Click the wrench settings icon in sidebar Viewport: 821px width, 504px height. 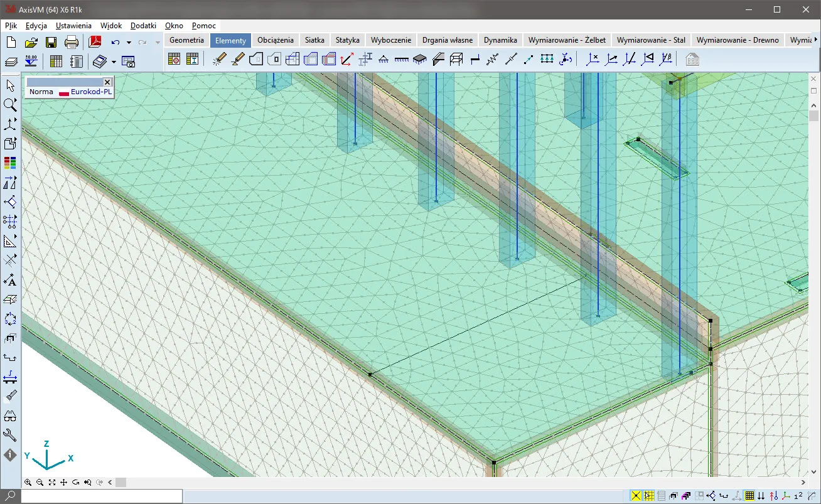(x=10, y=435)
